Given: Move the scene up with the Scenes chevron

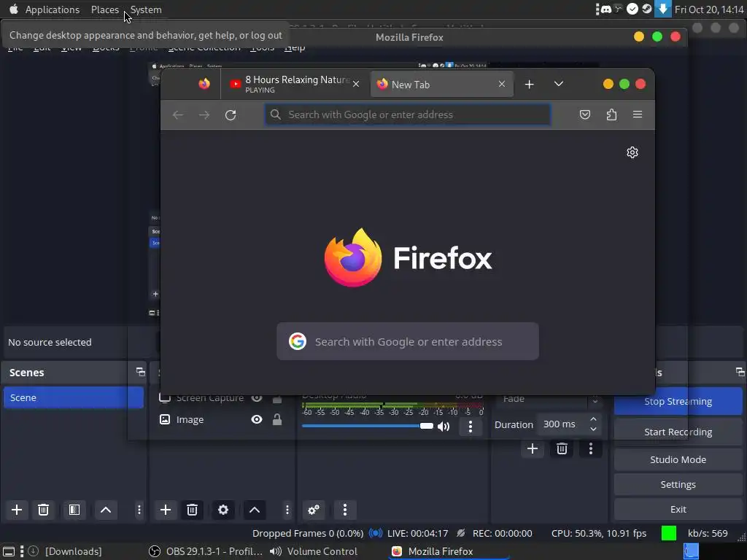Looking at the screenshot, I should (106, 510).
